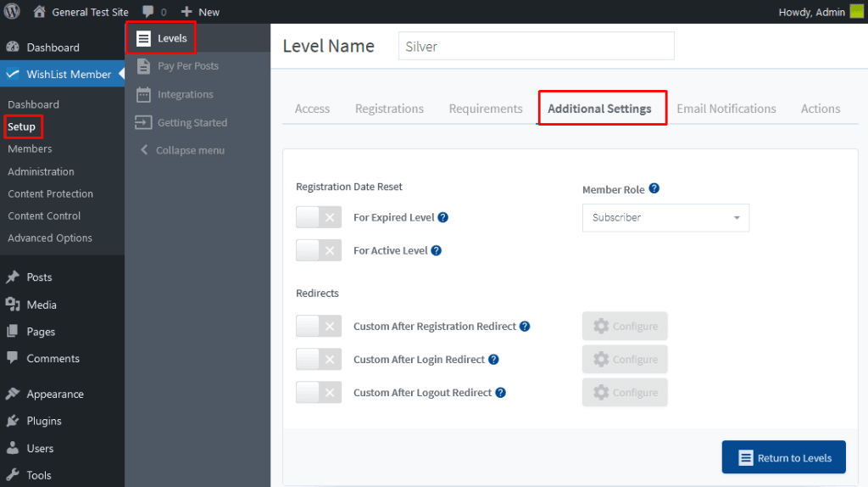Click the plus icon next to New

(x=186, y=12)
